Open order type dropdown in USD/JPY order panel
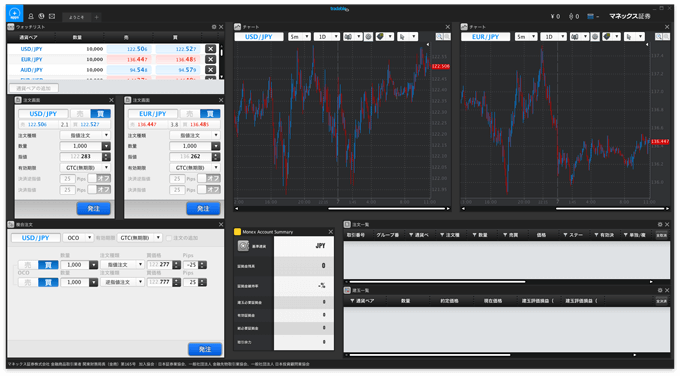 coord(85,135)
